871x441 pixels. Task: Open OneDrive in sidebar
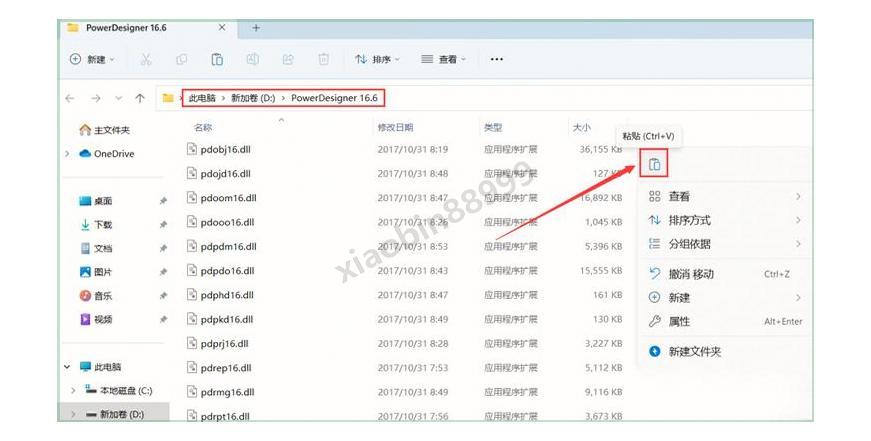point(107,154)
